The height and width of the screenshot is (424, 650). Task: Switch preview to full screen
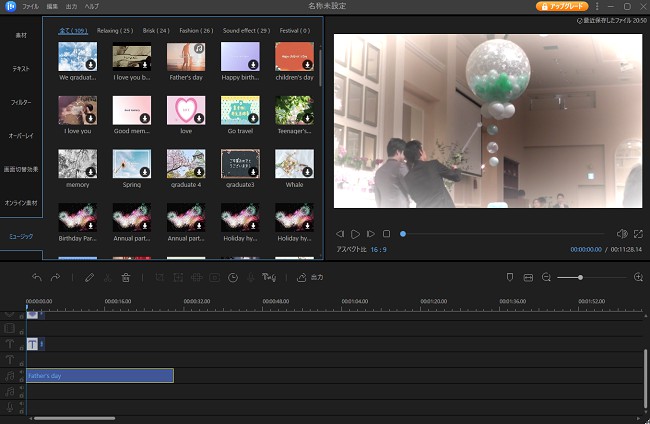[x=638, y=234]
